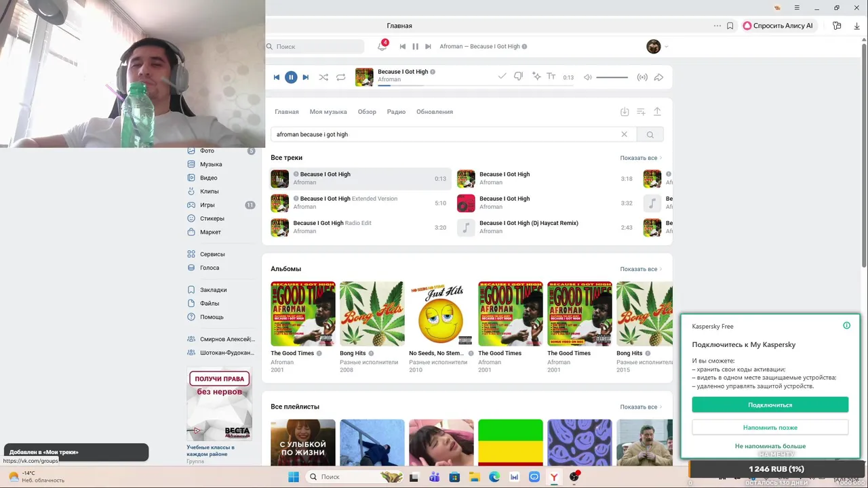
Task: Click Не напоминать больше link
Action: point(770,446)
